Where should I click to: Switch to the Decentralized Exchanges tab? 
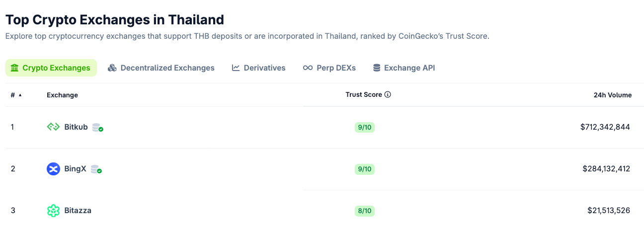[x=161, y=68]
